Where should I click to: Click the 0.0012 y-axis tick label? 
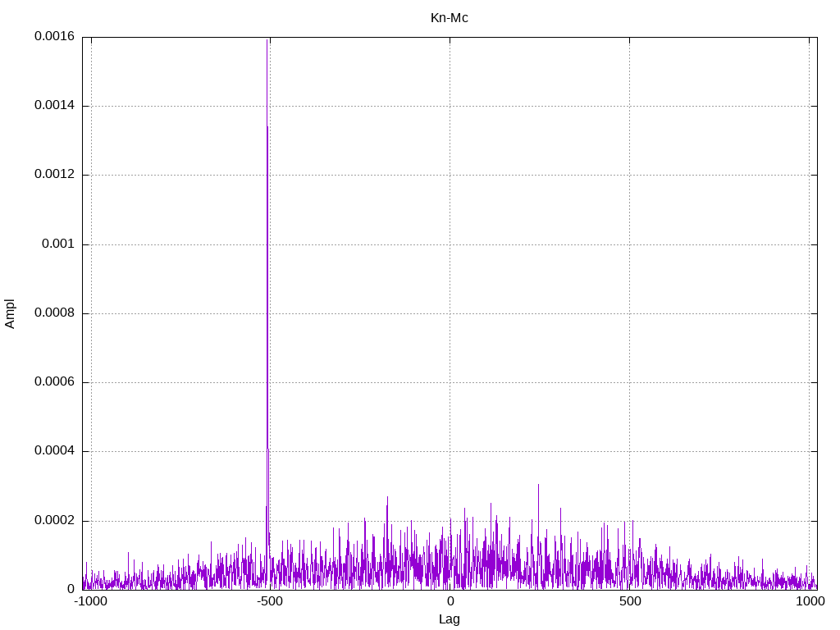(54, 175)
